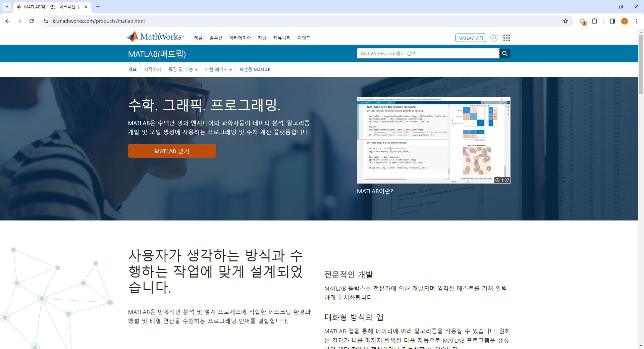
Task: Open a new browser tab
Action: point(98,7)
